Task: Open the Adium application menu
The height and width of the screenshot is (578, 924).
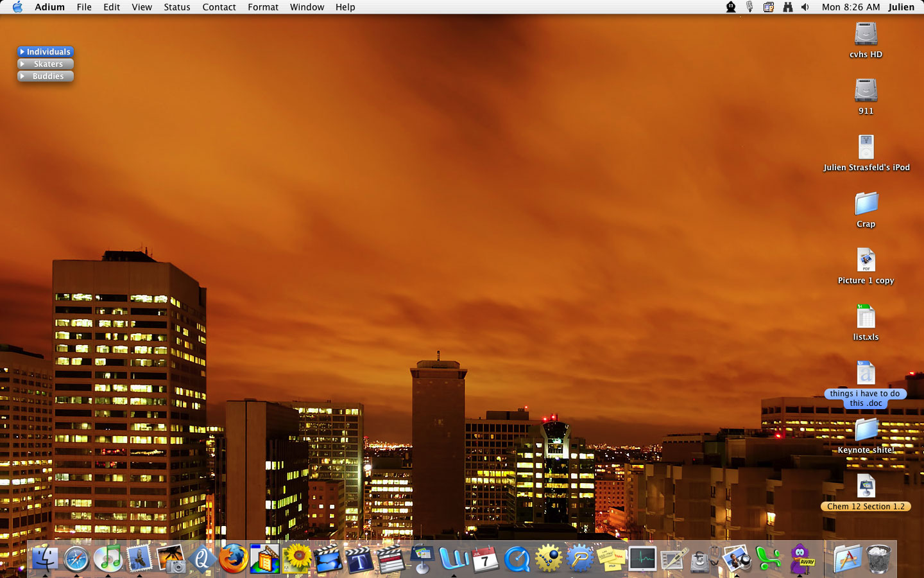Action: 50,7
